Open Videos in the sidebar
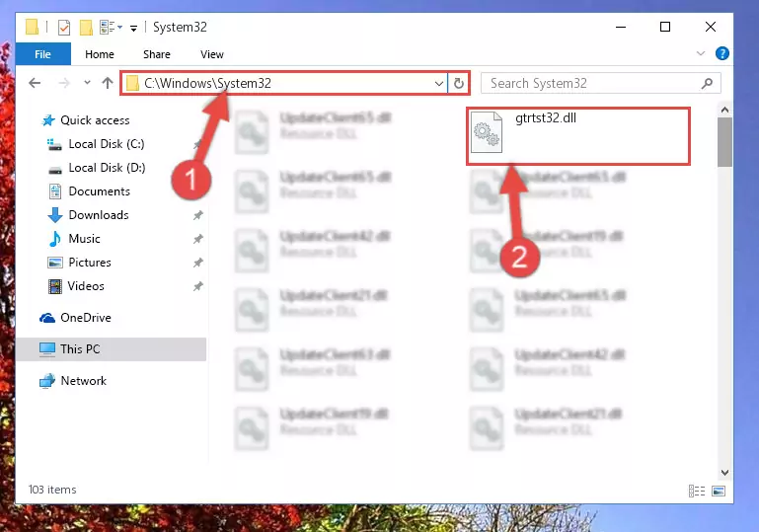759x532 pixels. (x=76, y=286)
